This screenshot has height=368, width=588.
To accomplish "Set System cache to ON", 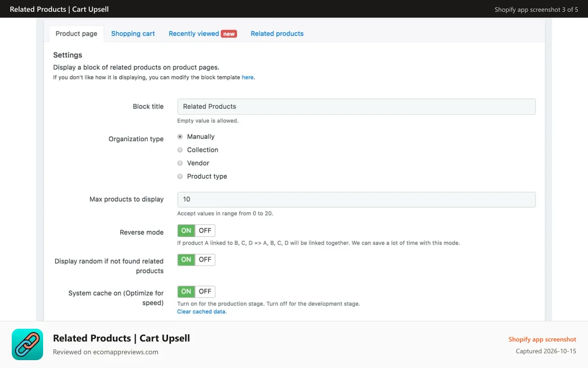I will [x=186, y=291].
